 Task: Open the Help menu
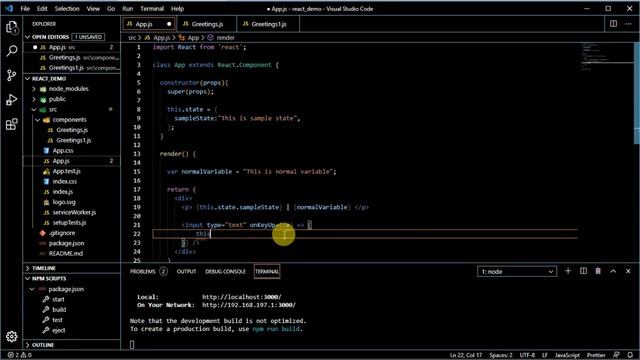pyautogui.click(x=177, y=9)
